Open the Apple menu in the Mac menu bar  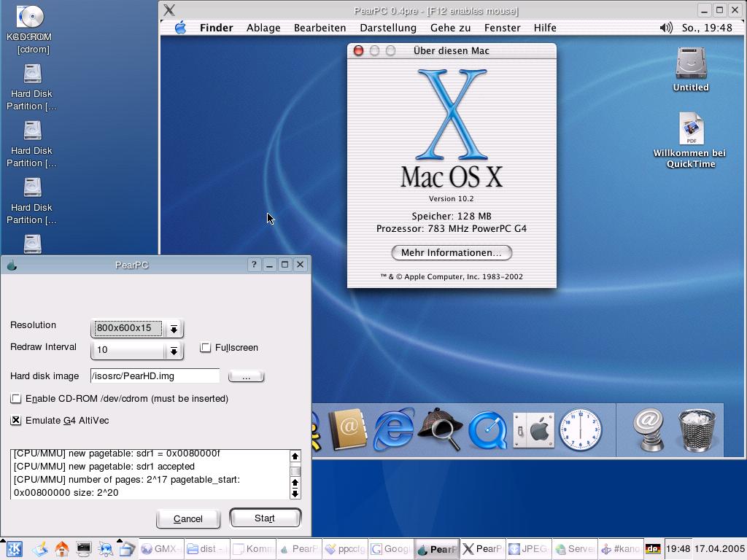click(x=181, y=28)
